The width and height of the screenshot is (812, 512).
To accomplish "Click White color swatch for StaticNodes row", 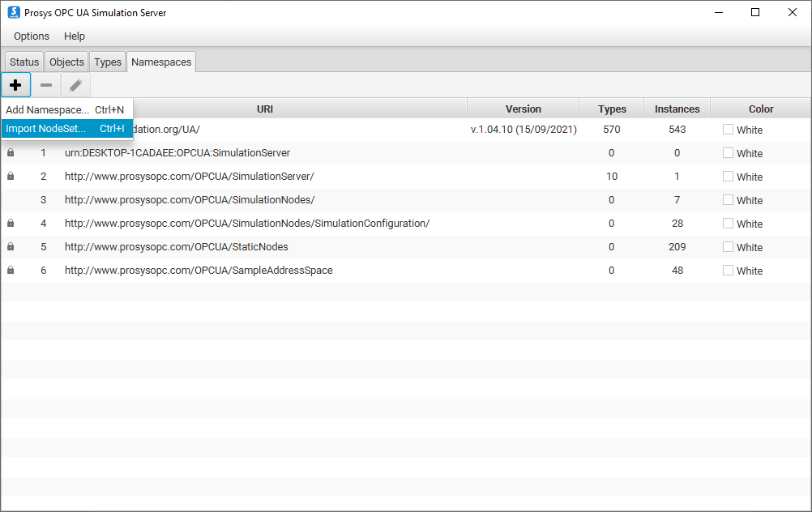I will (728, 246).
